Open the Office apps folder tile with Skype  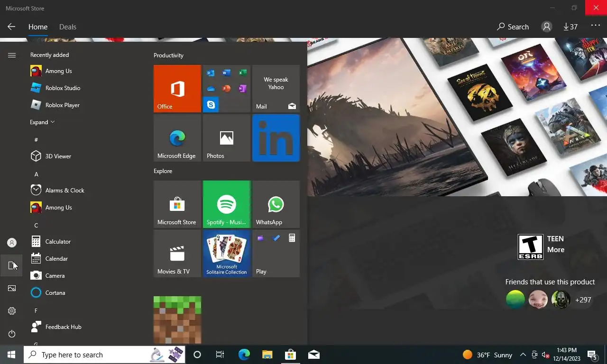pos(227,89)
